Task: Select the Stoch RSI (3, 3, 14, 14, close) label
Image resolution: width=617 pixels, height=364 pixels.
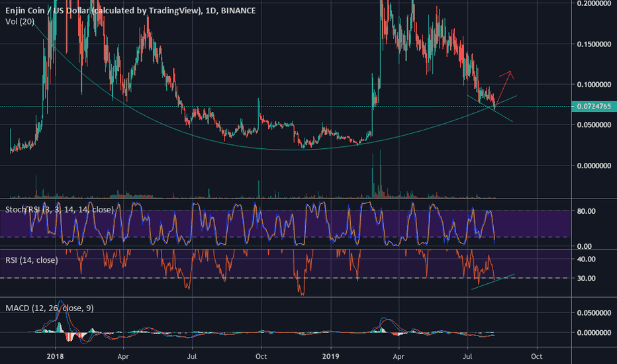Action: (60, 209)
